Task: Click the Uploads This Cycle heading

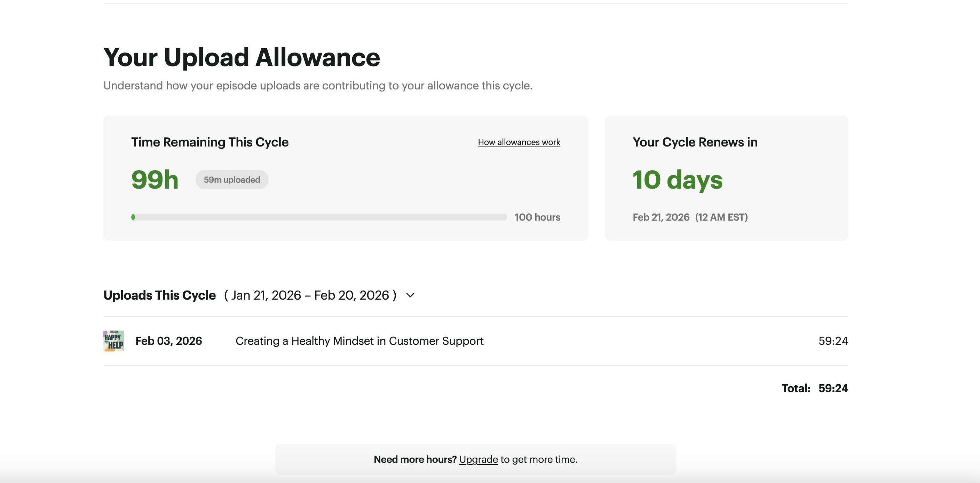Action: (159, 295)
